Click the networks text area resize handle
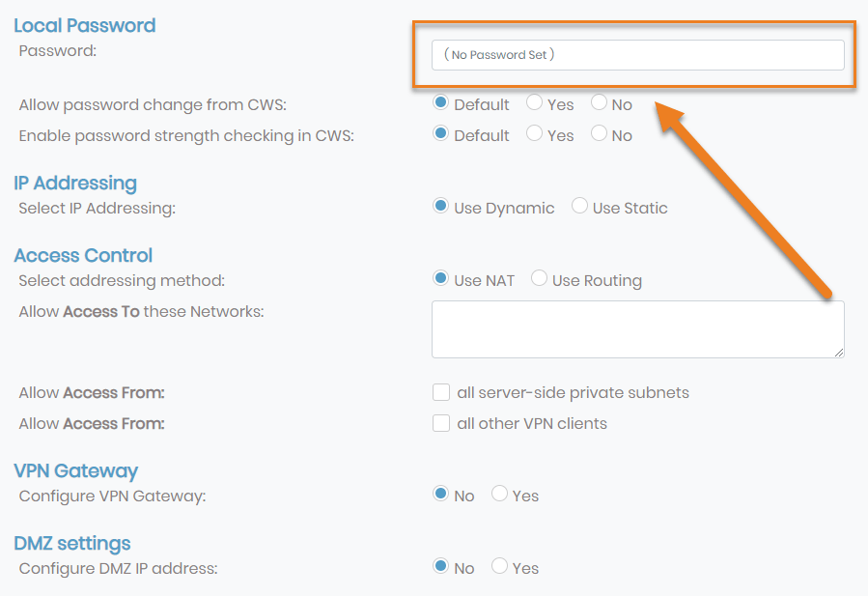 coord(839,353)
